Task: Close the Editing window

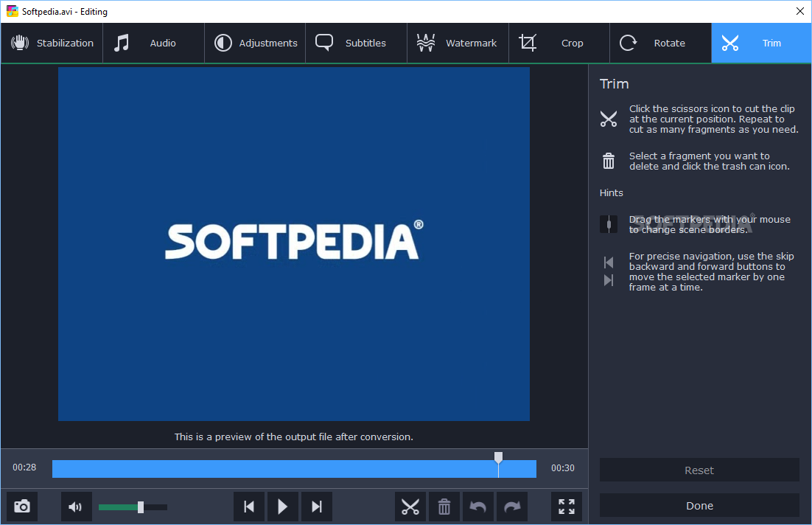Action: coord(799,11)
